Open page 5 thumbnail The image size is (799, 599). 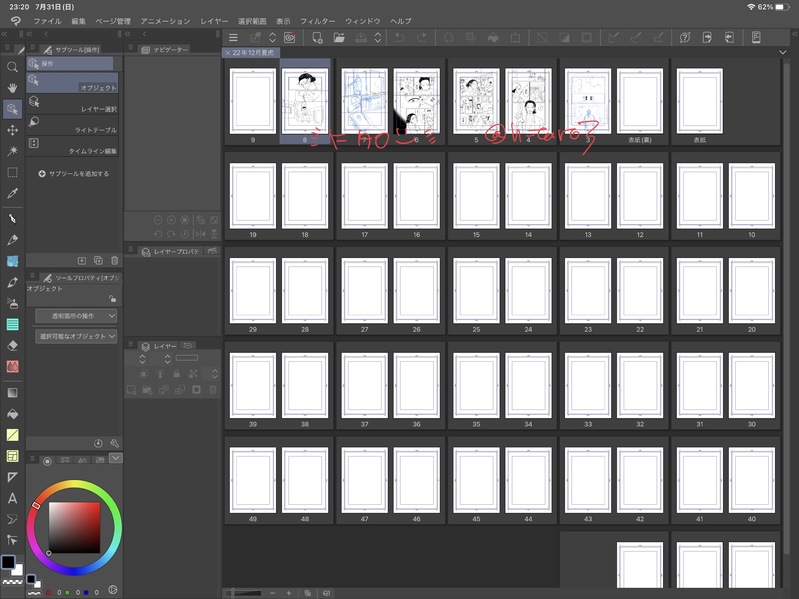click(x=476, y=101)
